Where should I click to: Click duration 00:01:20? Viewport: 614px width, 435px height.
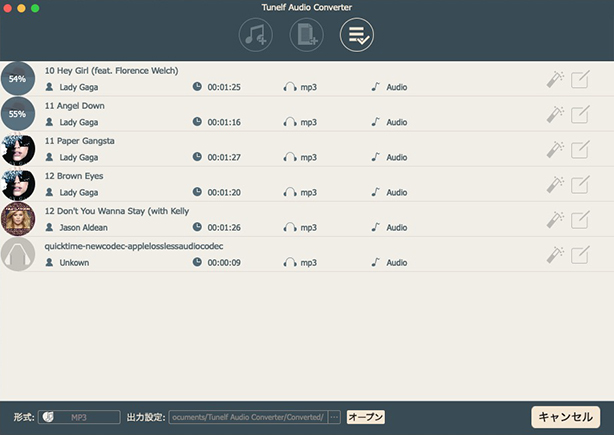tap(224, 193)
